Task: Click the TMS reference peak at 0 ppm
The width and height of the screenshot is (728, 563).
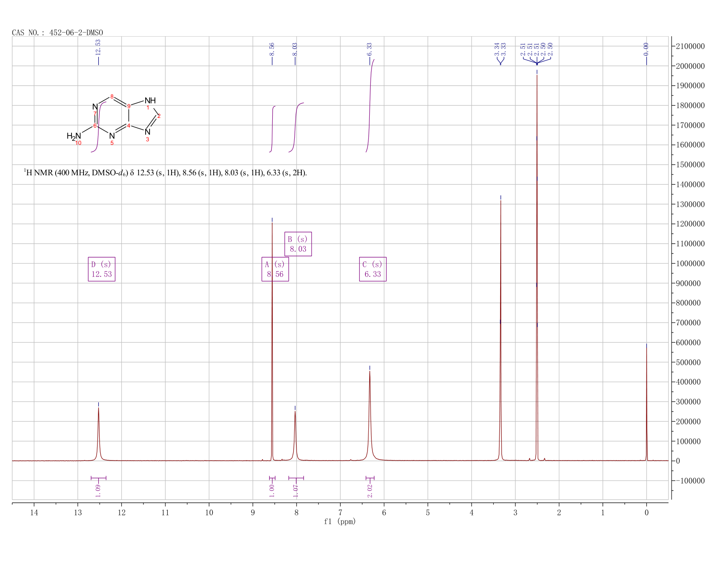Action: [x=646, y=402]
